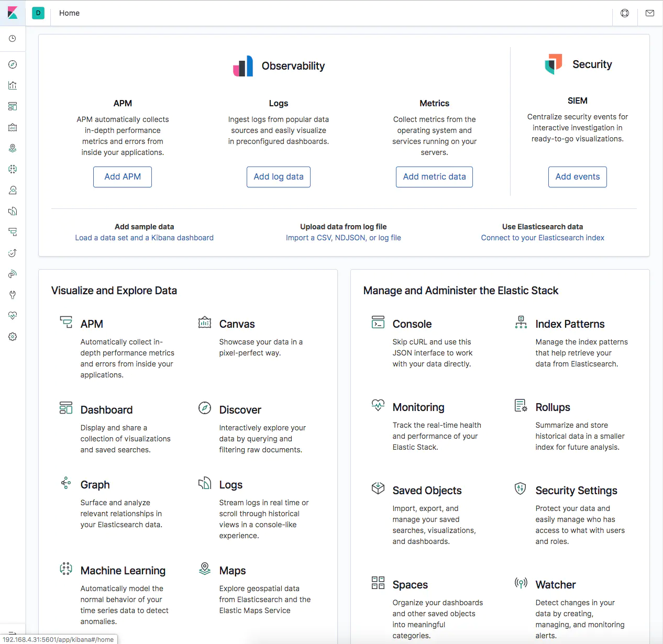Open the Spaces card title
Viewport: 663px width, 644px height.
[x=410, y=585]
